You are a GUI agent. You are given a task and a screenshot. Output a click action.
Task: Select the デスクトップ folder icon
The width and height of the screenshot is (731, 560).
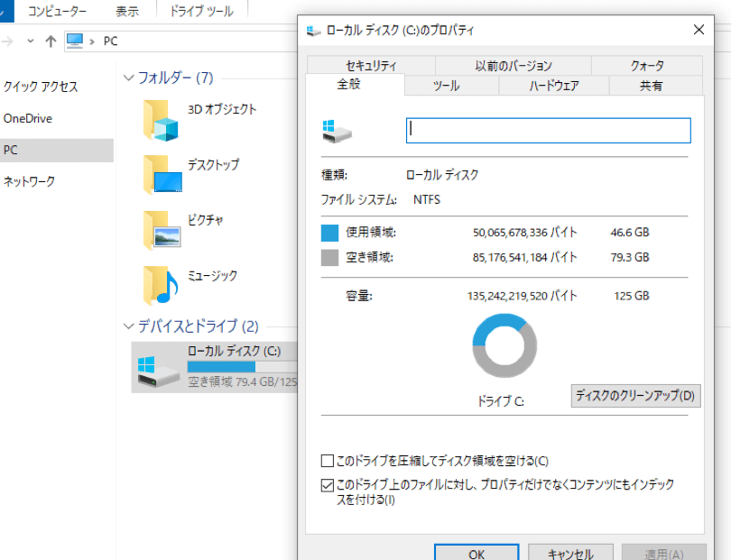click(x=162, y=174)
